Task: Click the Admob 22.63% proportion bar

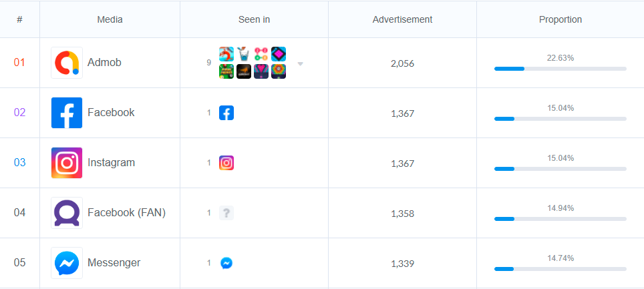Action: pyautogui.click(x=560, y=68)
